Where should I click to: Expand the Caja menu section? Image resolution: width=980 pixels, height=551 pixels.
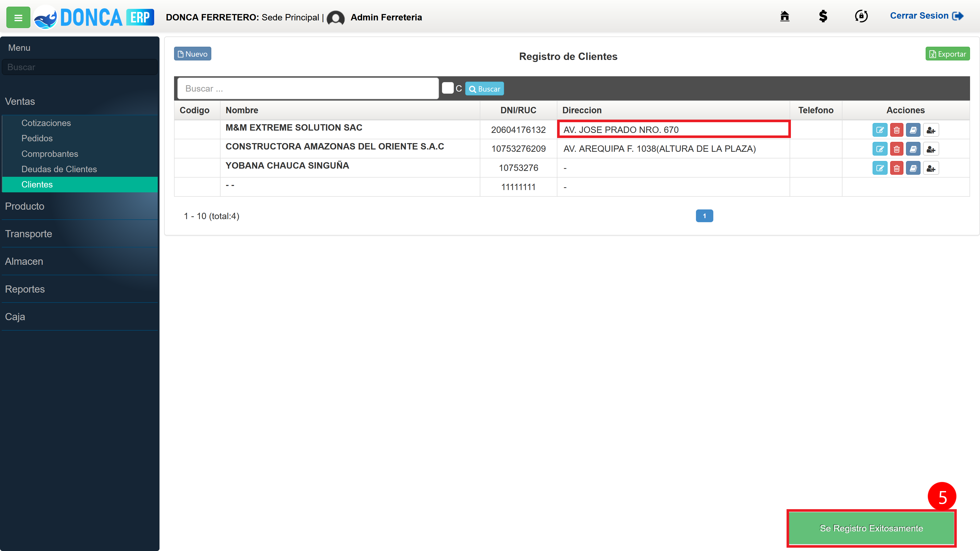80,317
